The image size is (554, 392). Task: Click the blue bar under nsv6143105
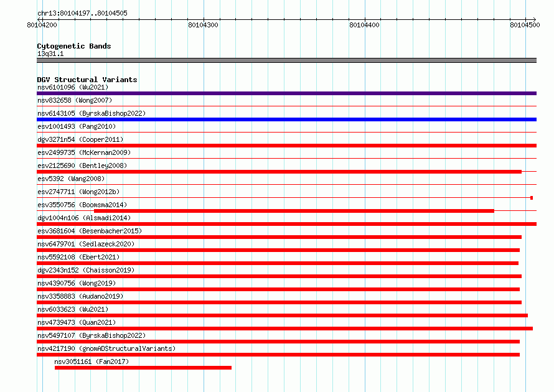pos(286,119)
